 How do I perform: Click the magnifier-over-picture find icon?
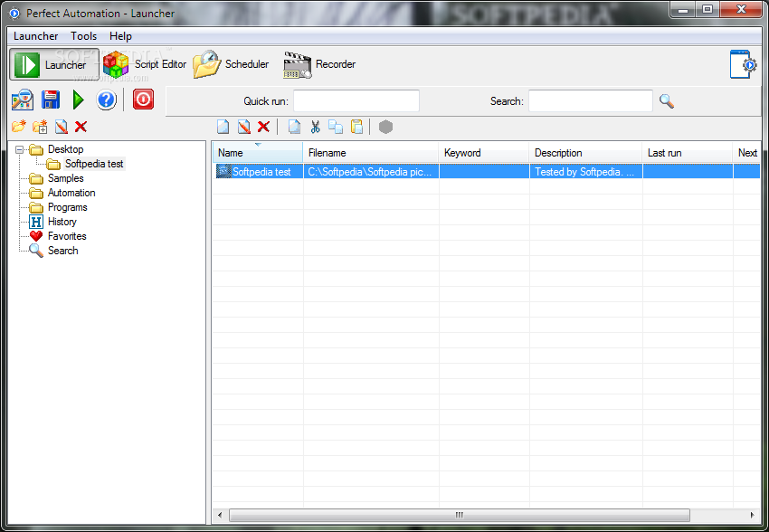23,100
